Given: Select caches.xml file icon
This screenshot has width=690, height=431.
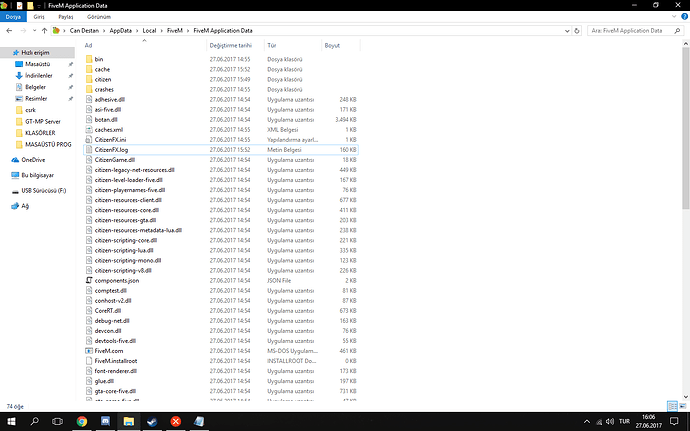Looking at the screenshot, I should point(89,129).
